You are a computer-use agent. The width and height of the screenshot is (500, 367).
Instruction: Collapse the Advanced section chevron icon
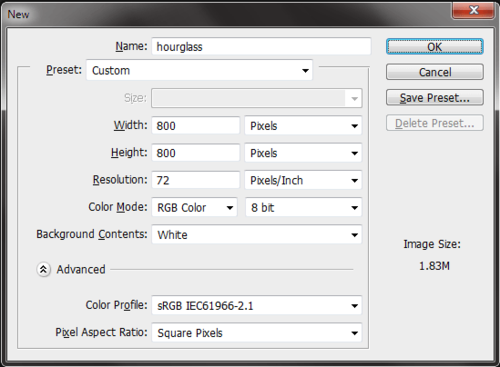point(43,269)
